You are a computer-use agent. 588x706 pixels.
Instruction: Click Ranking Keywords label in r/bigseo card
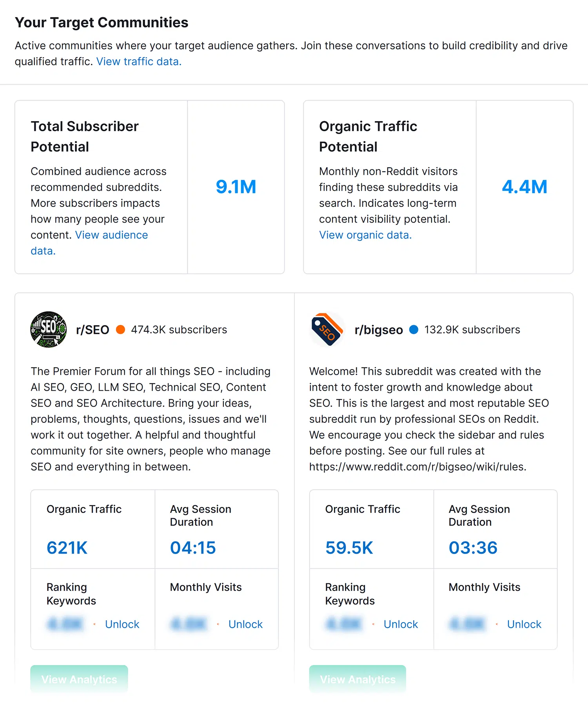(x=350, y=594)
